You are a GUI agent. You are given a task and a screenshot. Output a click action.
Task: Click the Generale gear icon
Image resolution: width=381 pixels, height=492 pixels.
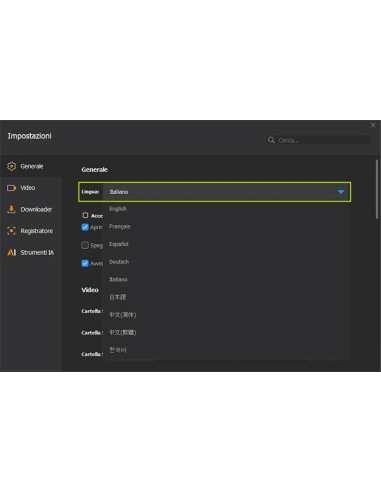(12, 166)
